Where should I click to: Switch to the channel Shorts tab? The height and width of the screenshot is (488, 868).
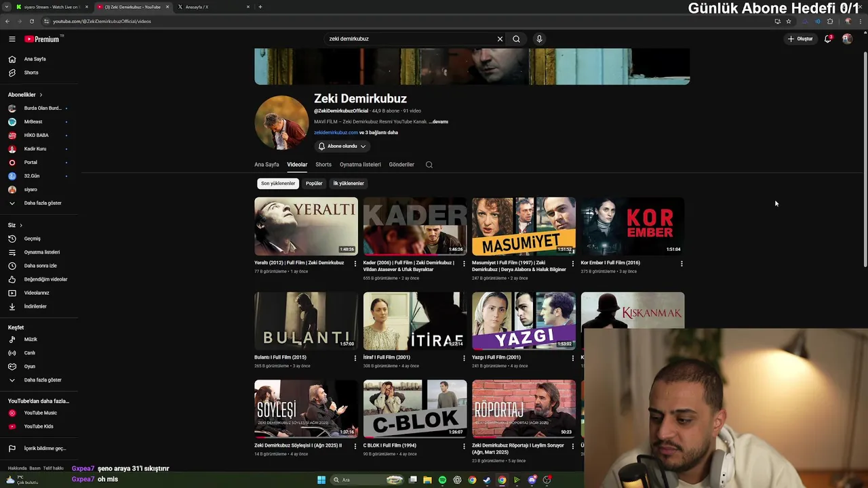coord(323,165)
